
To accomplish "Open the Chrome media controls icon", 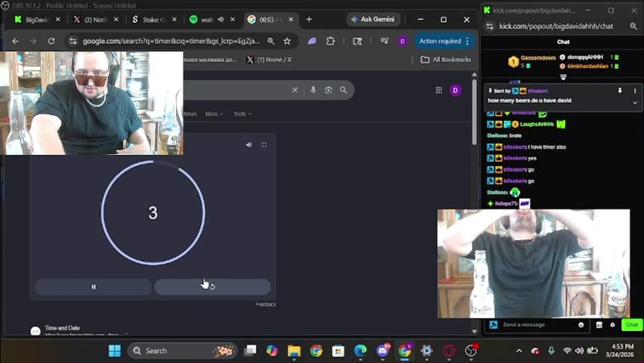I will click(384, 41).
